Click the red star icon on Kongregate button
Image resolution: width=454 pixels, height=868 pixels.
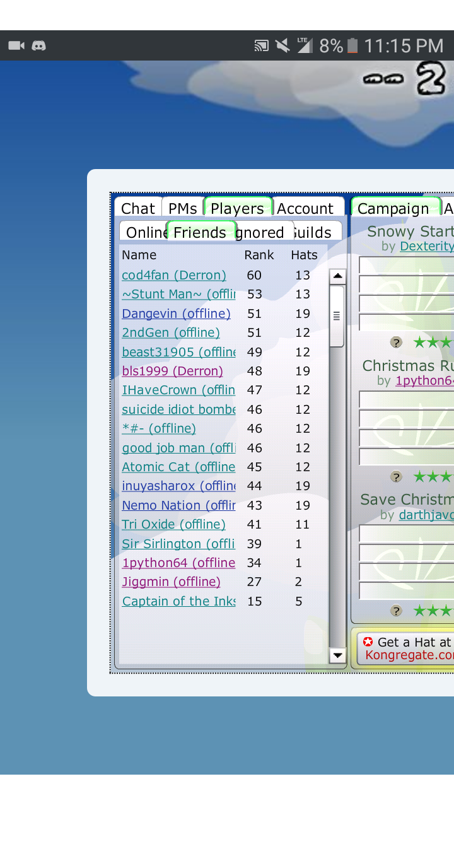(368, 642)
